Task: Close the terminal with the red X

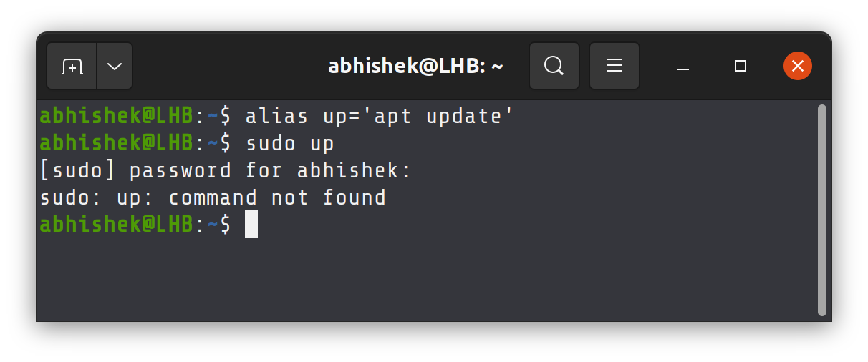Action: click(797, 67)
